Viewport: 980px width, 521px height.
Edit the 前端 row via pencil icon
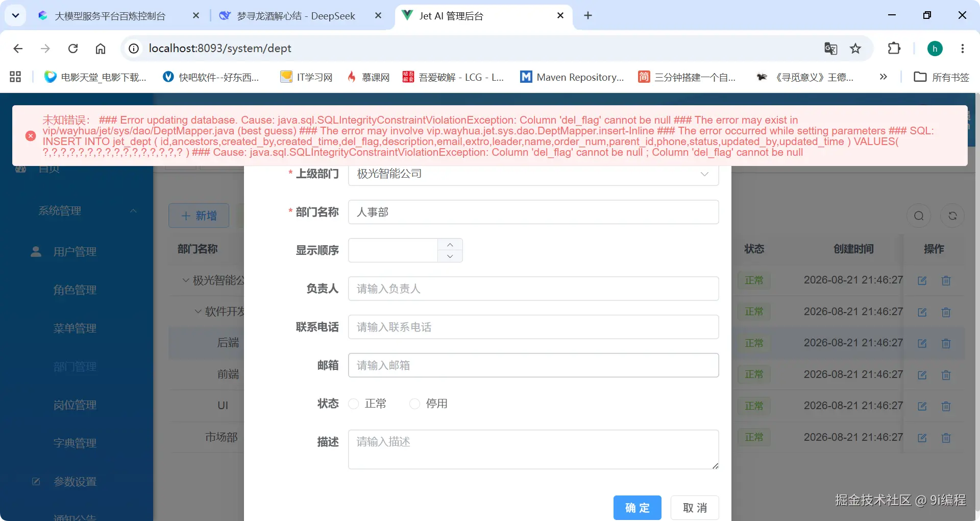pyautogui.click(x=922, y=375)
